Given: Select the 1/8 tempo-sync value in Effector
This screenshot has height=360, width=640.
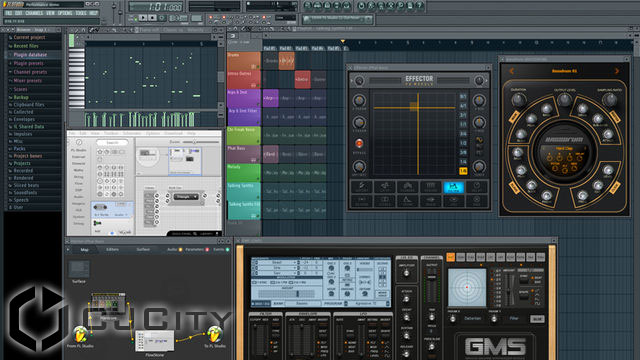Looking at the screenshot, I should pyautogui.click(x=463, y=171).
